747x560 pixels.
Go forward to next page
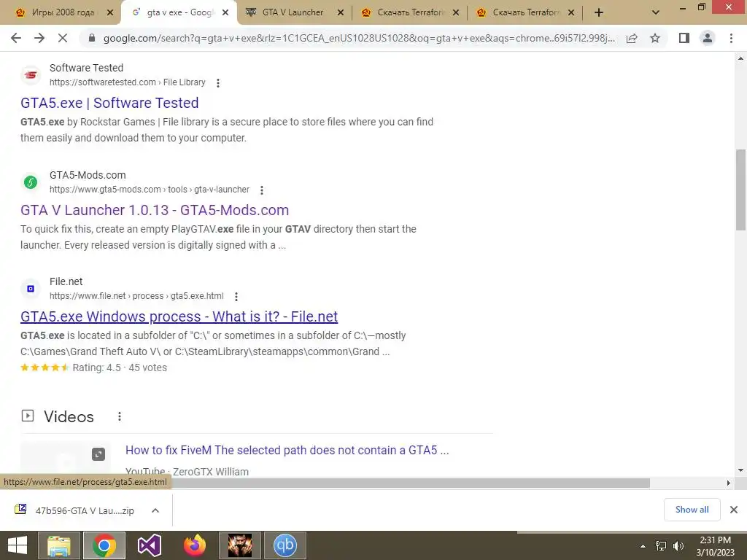[39, 38]
